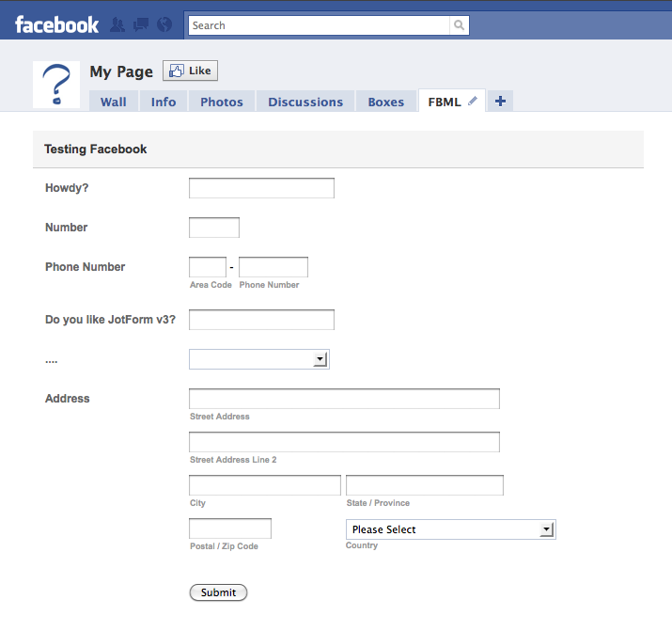Focus the City field

coord(265,485)
